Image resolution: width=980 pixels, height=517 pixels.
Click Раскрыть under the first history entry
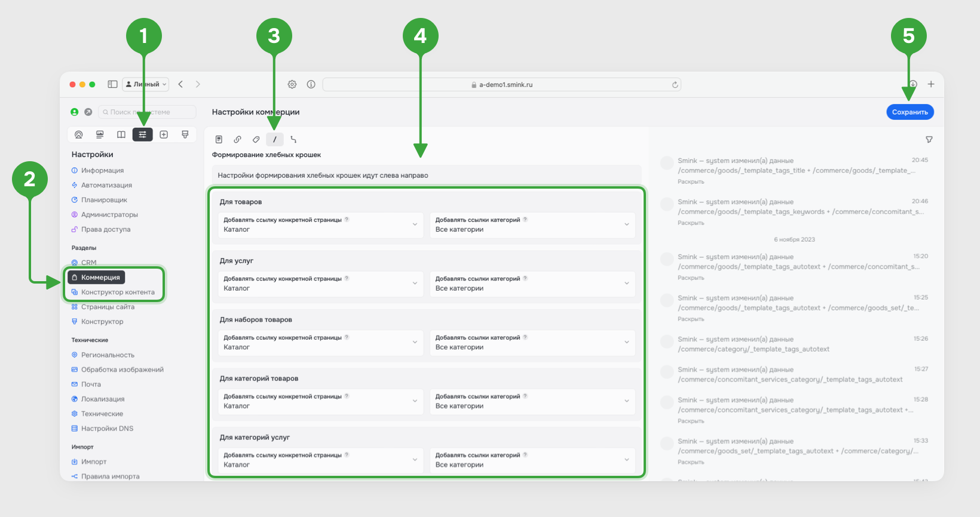691,181
